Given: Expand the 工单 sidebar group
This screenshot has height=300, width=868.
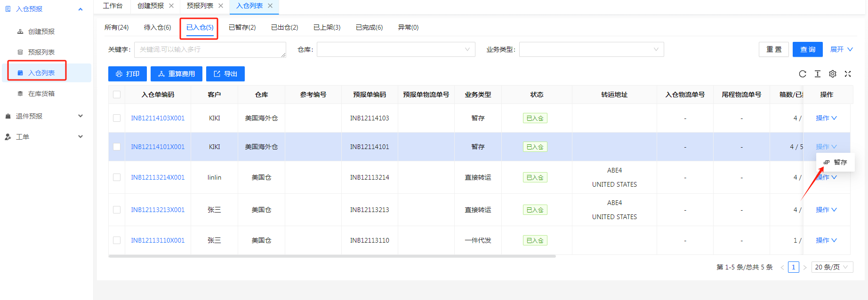Looking at the screenshot, I should tap(80, 137).
